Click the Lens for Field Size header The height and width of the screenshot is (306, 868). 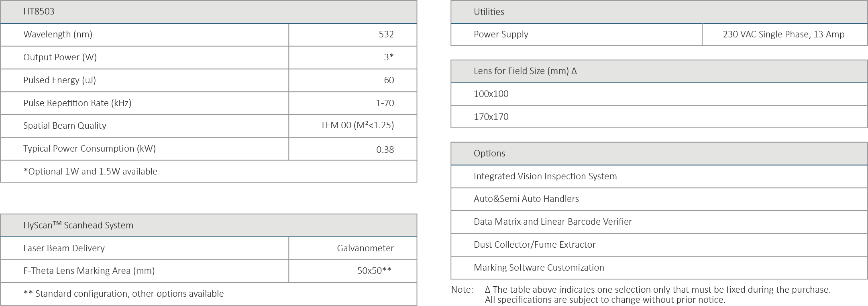point(525,71)
